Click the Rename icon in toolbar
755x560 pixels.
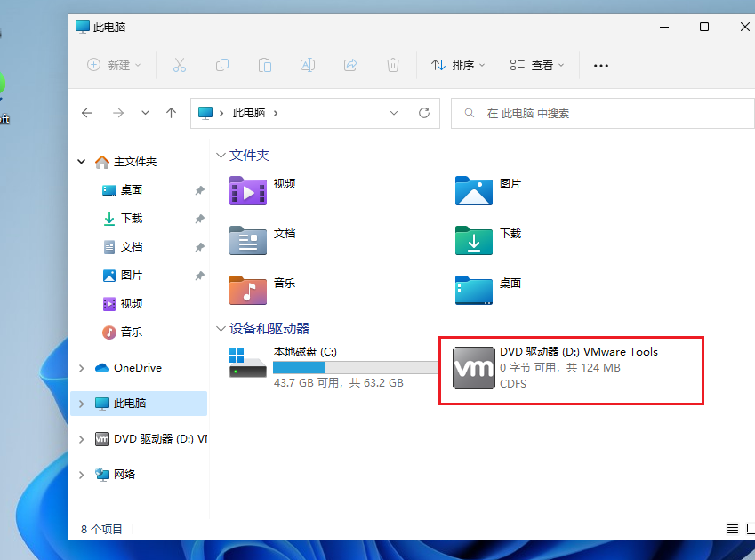click(x=307, y=65)
